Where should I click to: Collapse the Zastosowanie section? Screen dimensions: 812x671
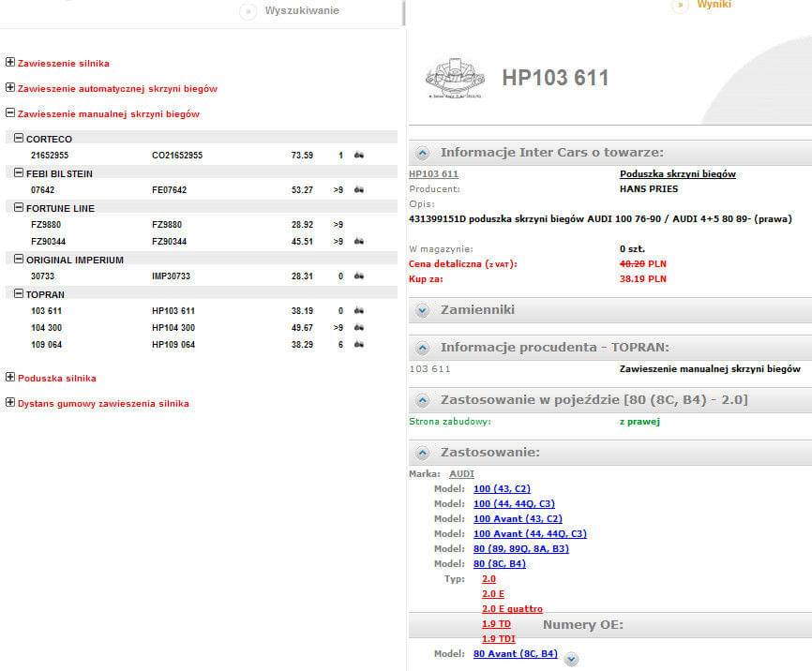pos(423,453)
